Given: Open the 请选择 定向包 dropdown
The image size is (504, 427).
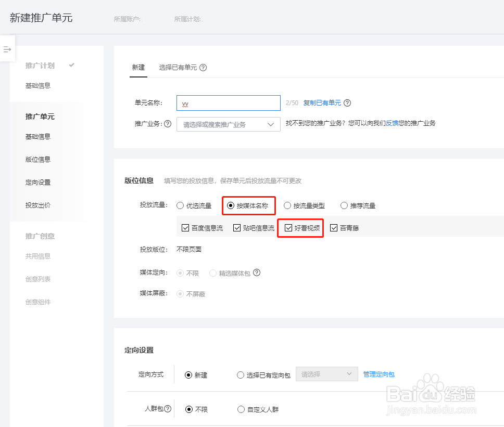Looking at the screenshot, I should tap(326, 374).
